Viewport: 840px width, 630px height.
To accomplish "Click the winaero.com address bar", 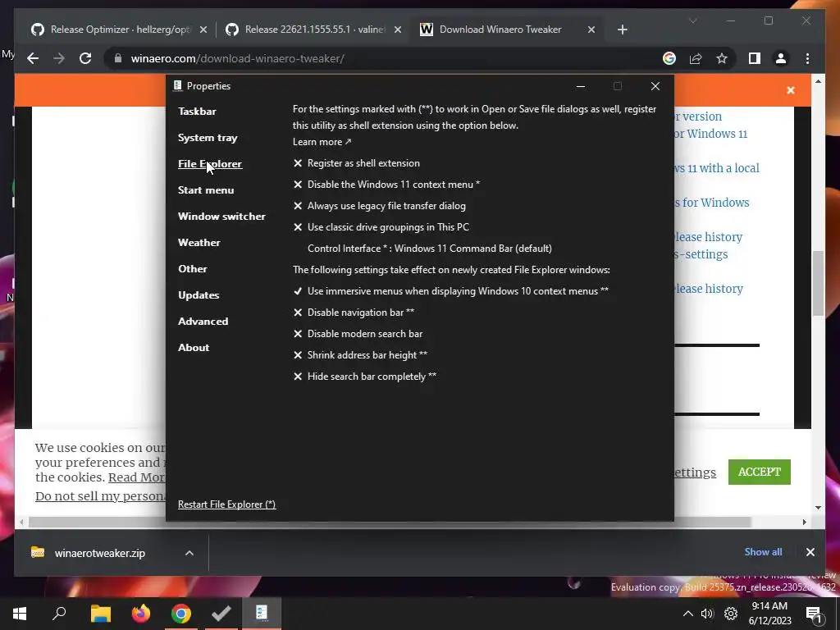I will (386, 58).
